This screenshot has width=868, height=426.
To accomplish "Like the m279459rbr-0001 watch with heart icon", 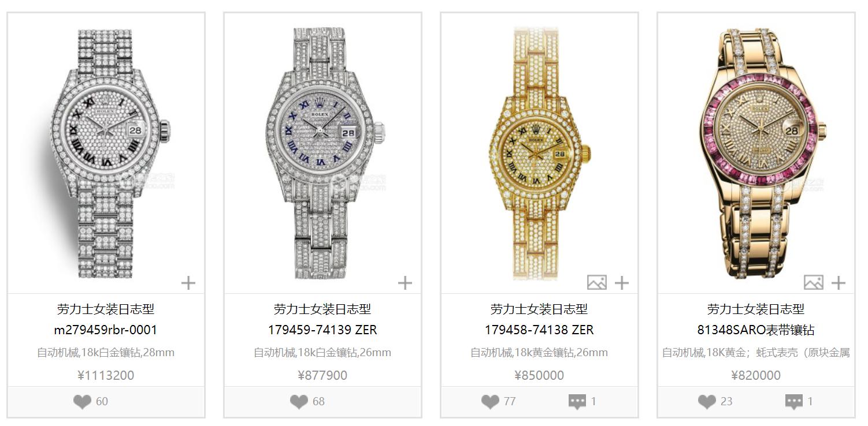I will (82, 402).
